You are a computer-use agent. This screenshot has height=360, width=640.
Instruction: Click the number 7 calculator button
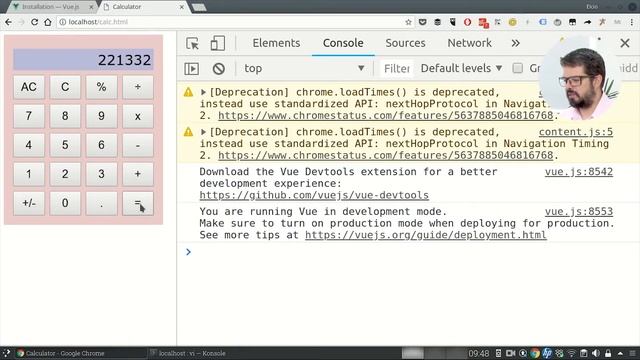pyautogui.click(x=29, y=116)
